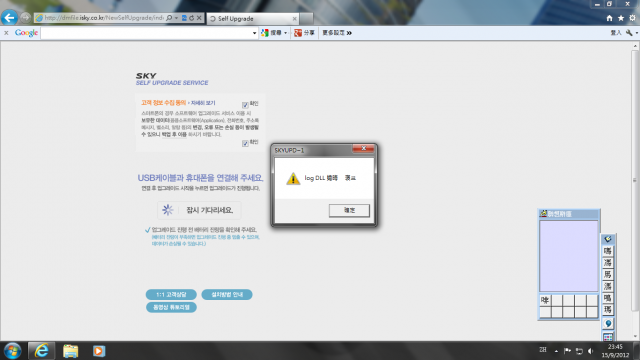
Task: Open the 자세히 보기 details link
Action: (x=203, y=103)
